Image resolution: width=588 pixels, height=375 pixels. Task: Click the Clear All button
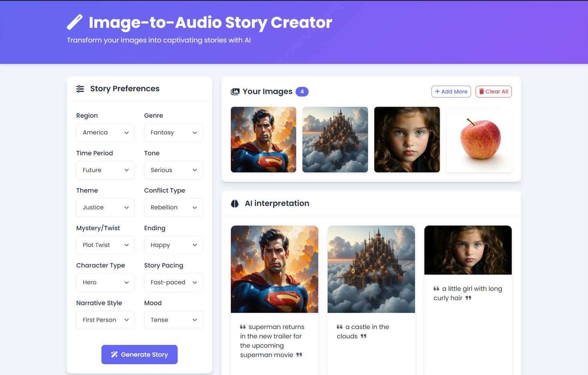click(x=493, y=92)
